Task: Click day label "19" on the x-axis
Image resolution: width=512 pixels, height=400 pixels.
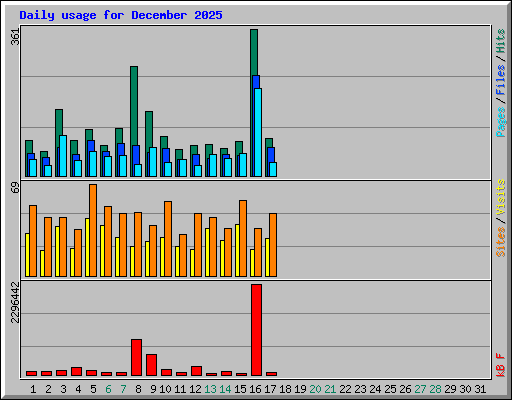Action: tap(300, 389)
